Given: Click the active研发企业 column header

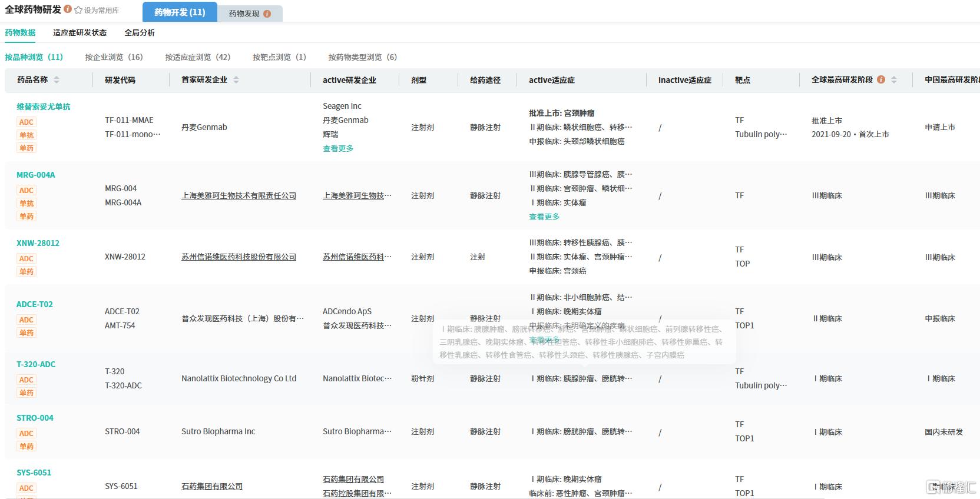Looking at the screenshot, I should pyautogui.click(x=349, y=80).
